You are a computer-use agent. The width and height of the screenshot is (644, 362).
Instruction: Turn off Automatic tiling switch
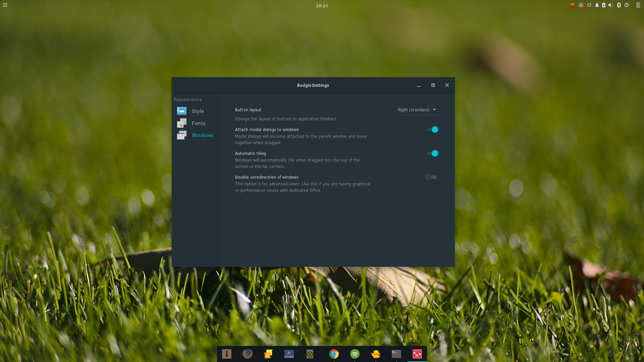pos(432,154)
